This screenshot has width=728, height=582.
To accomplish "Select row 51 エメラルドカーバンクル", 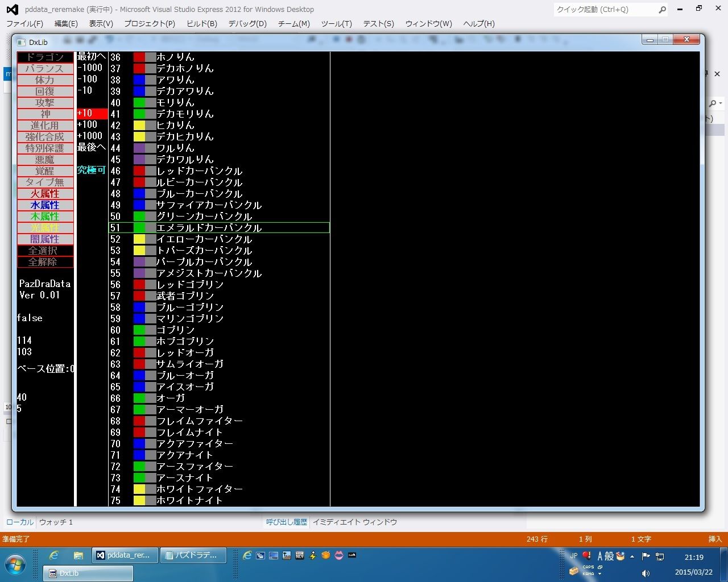I will (x=219, y=227).
